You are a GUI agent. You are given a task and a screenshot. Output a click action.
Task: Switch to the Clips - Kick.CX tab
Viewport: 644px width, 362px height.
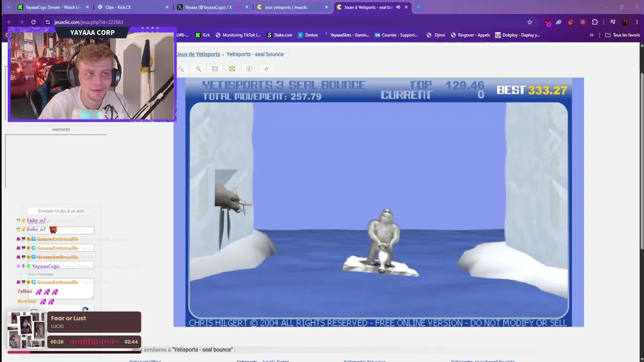133,7
